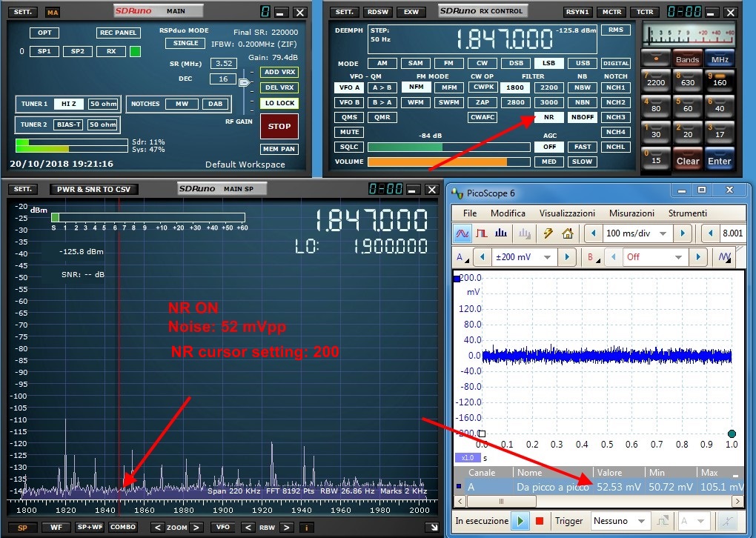Viewport: 756px width, 538px height.
Task: Click the channel B decrease range arrow
Action: click(x=613, y=257)
